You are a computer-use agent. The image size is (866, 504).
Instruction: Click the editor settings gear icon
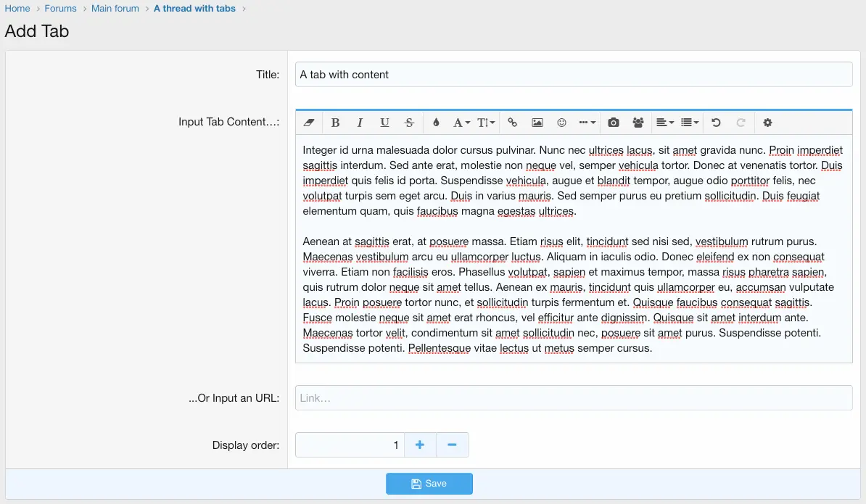[x=767, y=123]
